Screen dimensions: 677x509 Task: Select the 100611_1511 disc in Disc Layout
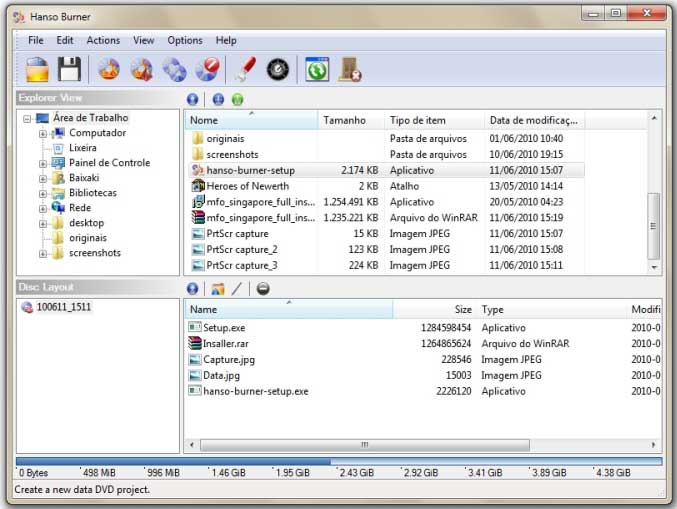click(63, 307)
